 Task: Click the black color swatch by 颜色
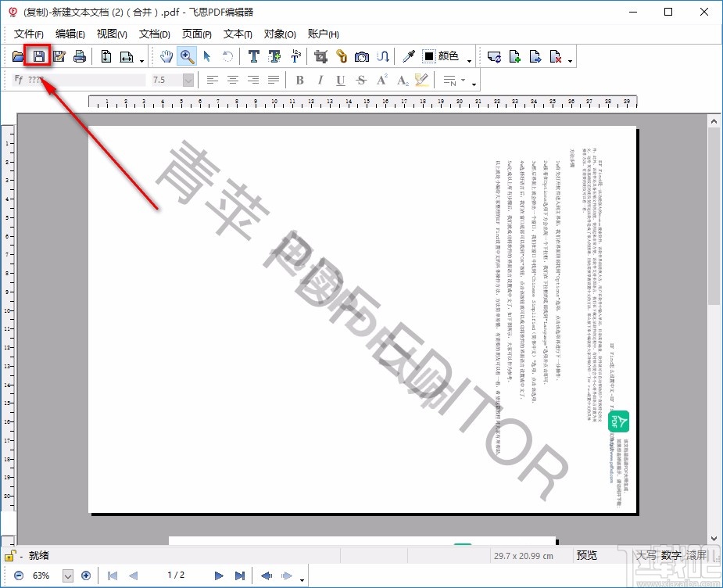429,56
